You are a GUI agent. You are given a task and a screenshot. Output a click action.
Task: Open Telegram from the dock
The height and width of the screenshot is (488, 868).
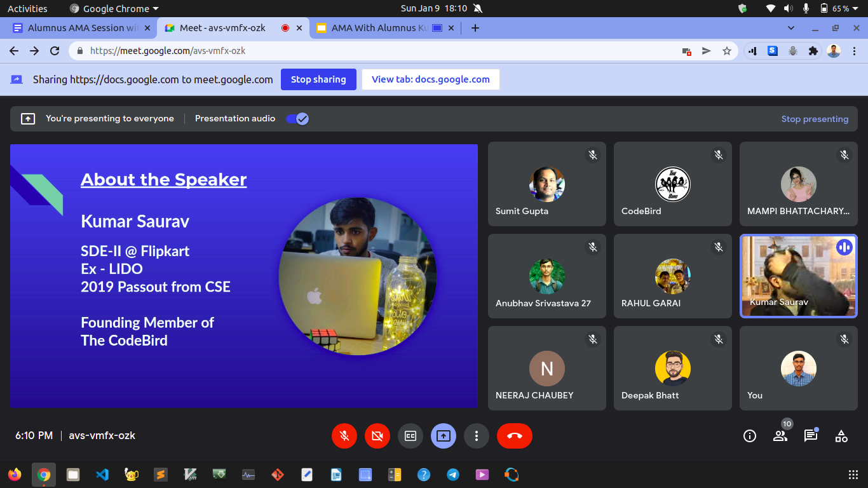(x=453, y=474)
